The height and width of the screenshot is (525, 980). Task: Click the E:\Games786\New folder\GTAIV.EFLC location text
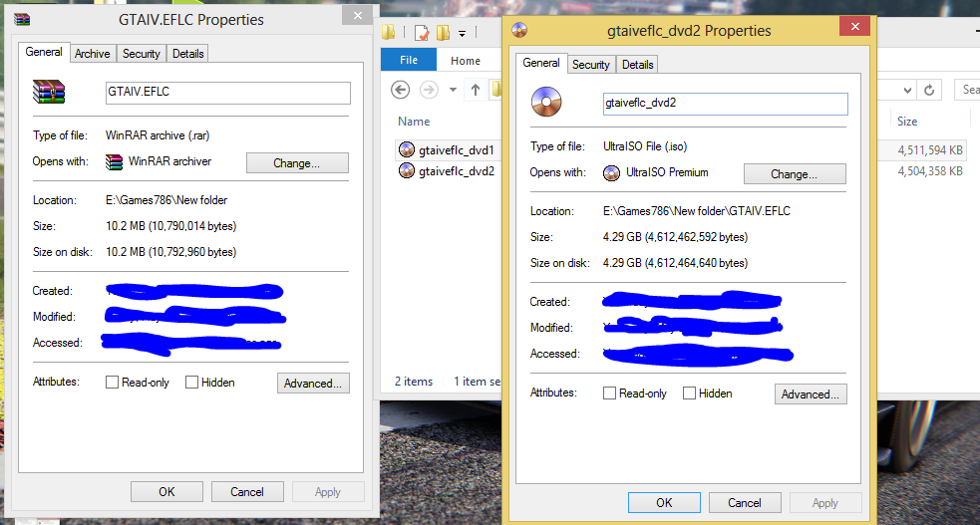[696, 211]
